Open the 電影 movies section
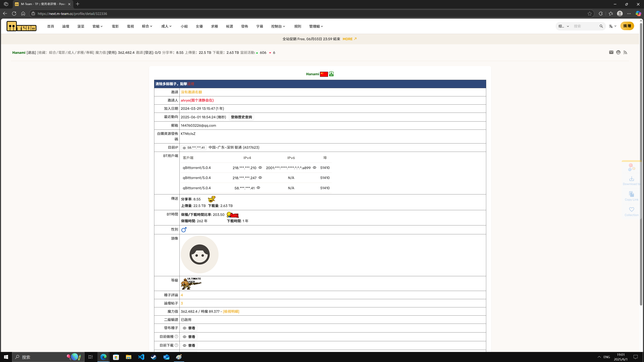This screenshot has width=644, height=362. point(115,26)
